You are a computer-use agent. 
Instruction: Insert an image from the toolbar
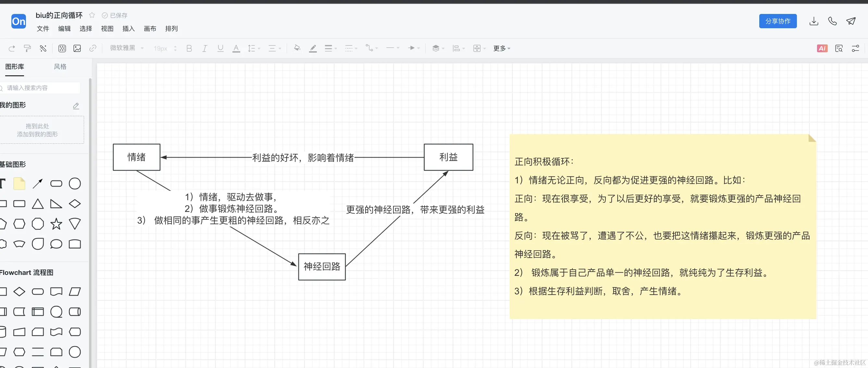[77, 48]
